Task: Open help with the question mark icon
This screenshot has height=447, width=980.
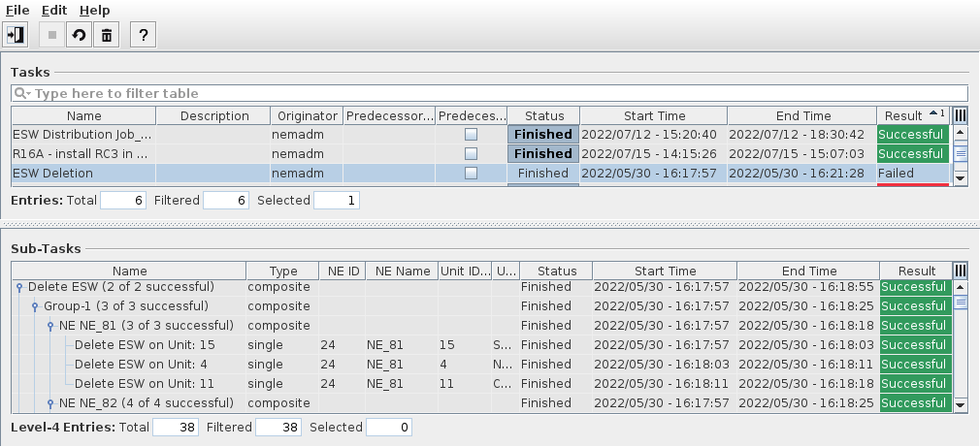Action: (144, 36)
